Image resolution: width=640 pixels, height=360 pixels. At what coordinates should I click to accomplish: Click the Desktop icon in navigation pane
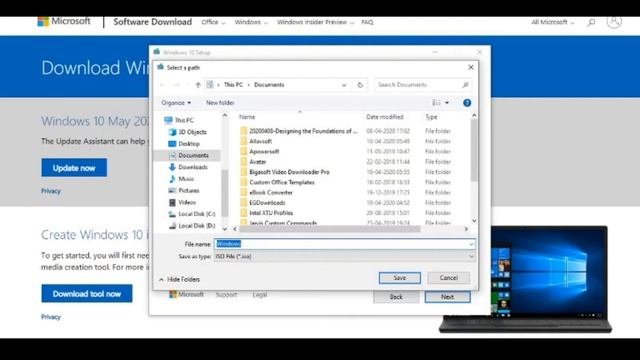coord(172,144)
